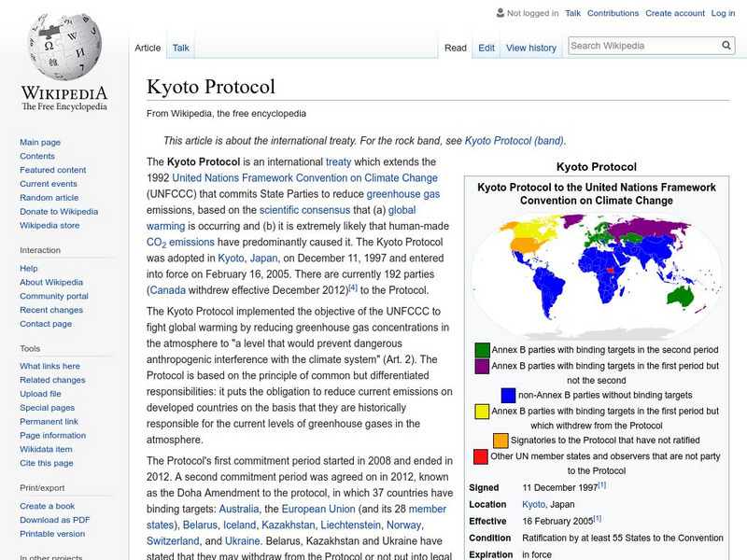Open the Log in link
The image size is (747, 560).
coord(723,14)
